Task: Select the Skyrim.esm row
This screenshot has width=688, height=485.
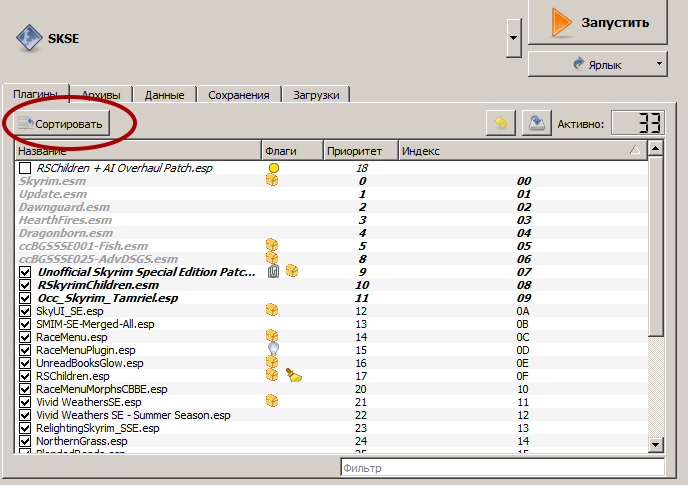Action: pos(331,181)
